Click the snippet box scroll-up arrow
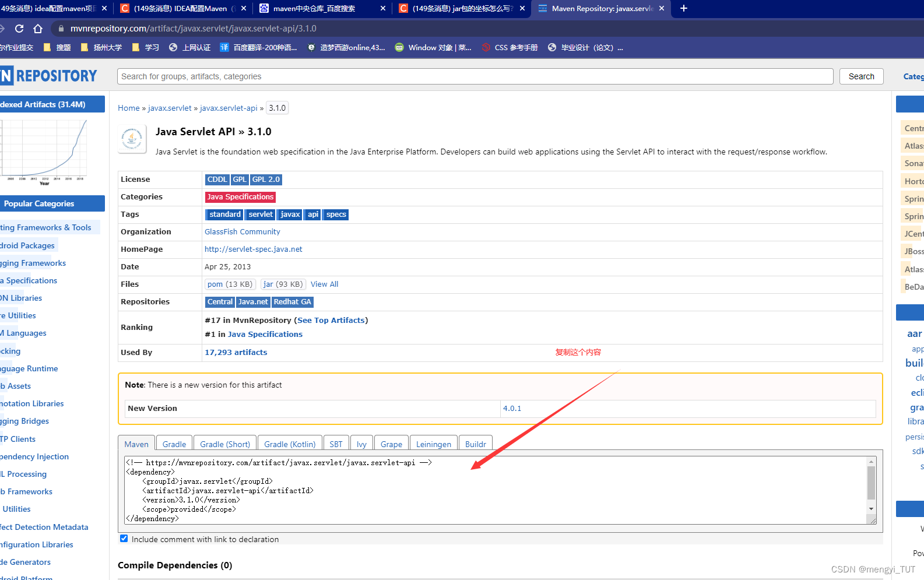This screenshot has width=924, height=580. (x=872, y=462)
